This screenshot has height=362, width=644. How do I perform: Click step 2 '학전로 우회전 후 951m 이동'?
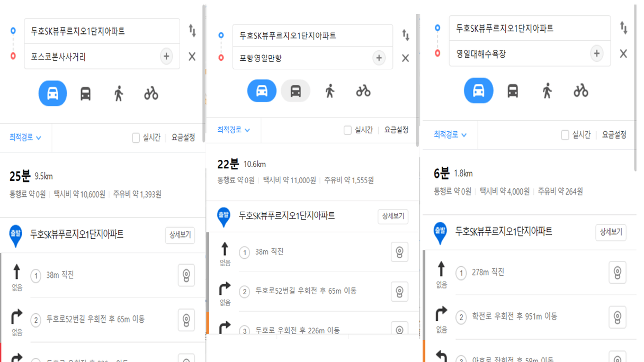coord(514,316)
